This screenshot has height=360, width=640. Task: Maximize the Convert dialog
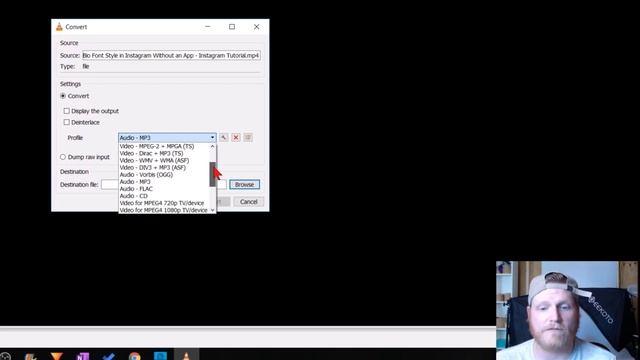click(232, 27)
